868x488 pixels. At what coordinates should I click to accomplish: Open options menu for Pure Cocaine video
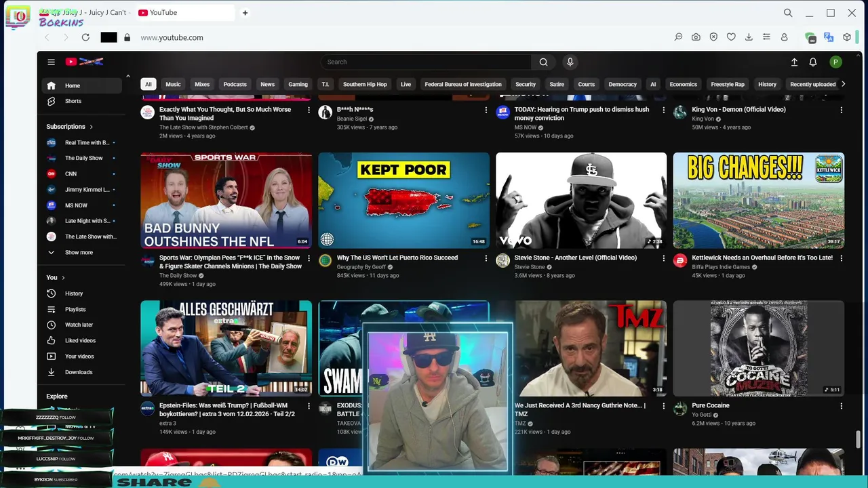[x=842, y=406]
